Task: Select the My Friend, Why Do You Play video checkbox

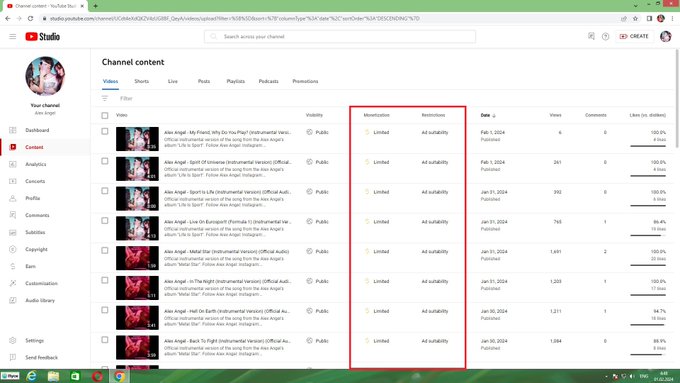Action: [x=105, y=131]
